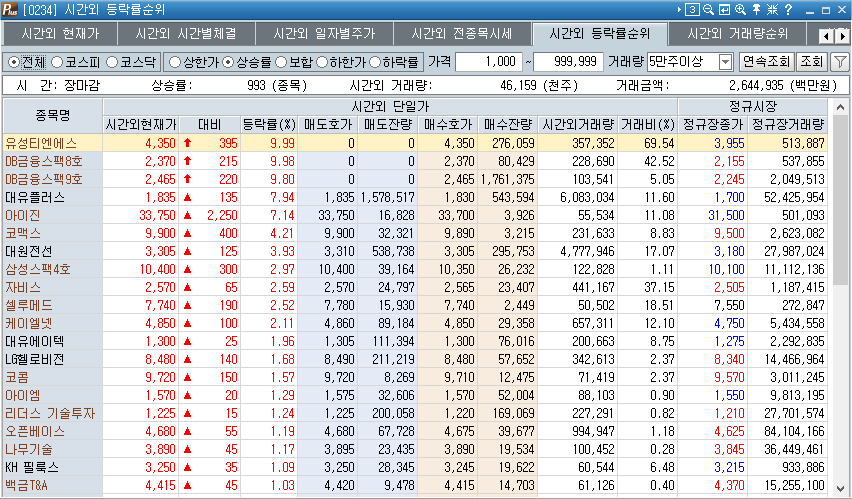Click the vertical scrollbar up arrow
The height and width of the screenshot is (499, 852).
click(x=840, y=107)
